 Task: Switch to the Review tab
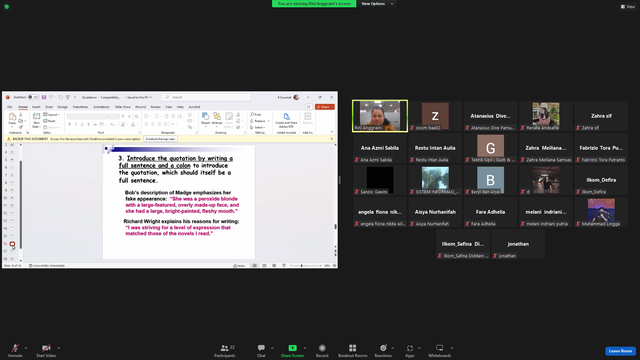pos(156,107)
